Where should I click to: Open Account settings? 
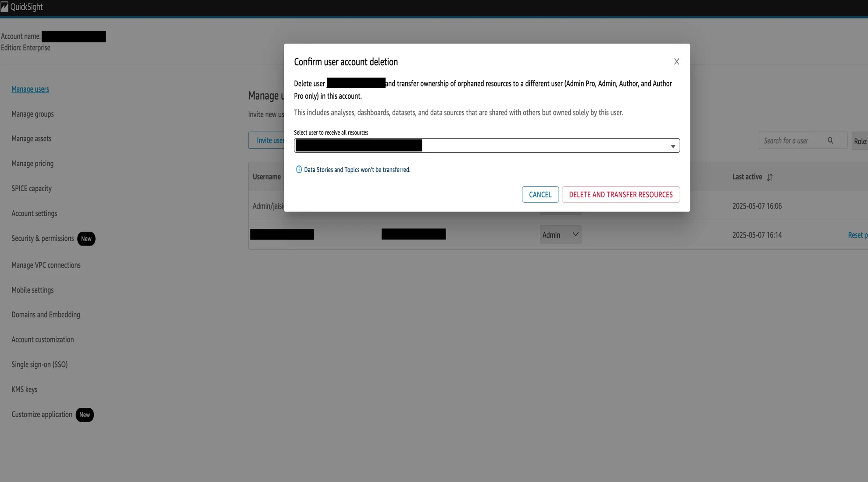34,214
